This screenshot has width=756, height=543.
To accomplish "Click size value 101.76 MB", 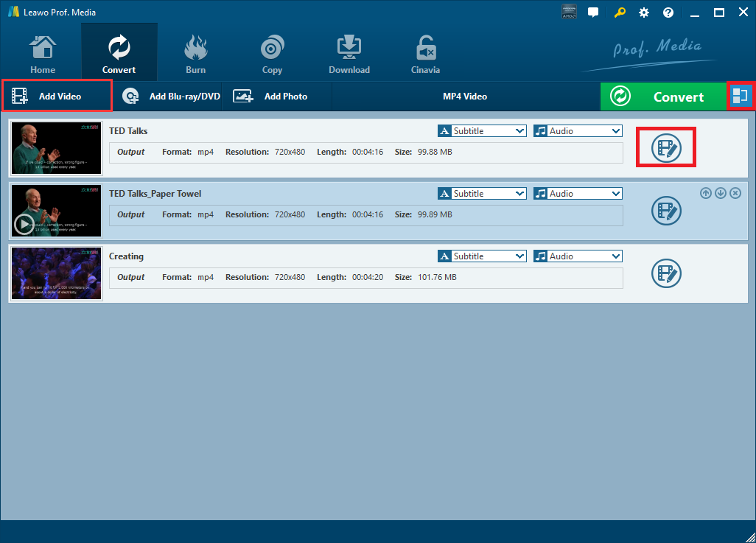I will [437, 277].
